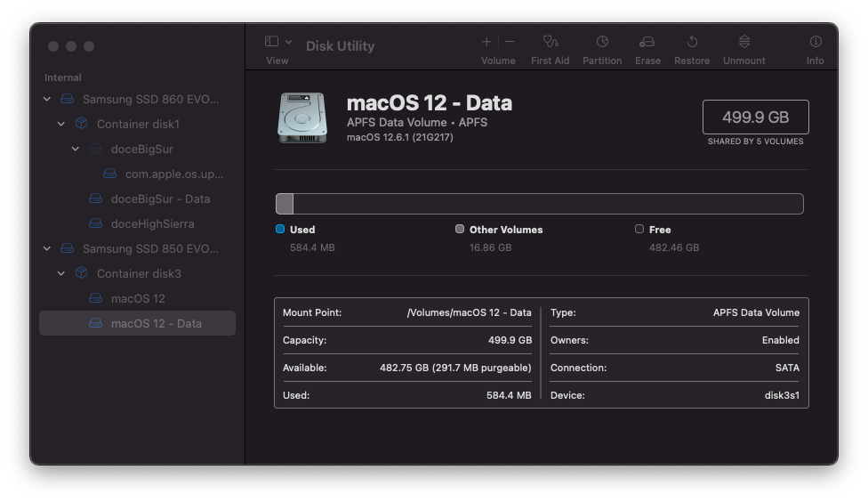The width and height of the screenshot is (868, 502).
Task: Open the Info toolbar icon
Action: pyautogui.click(x=816, y=42)
